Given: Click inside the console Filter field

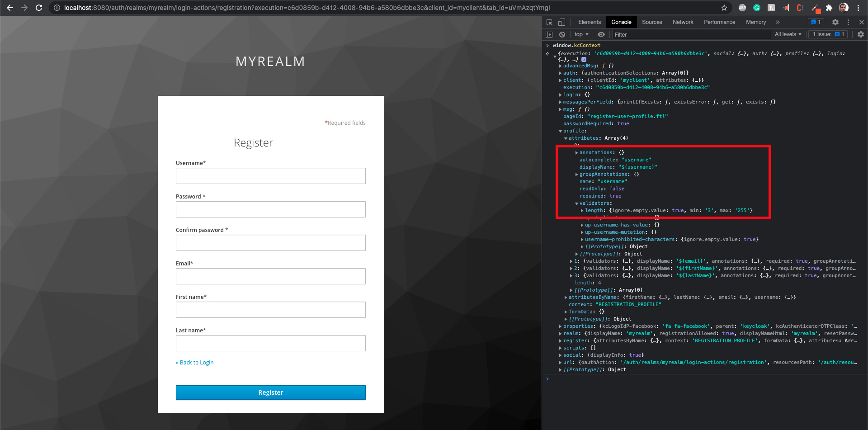Looking at the screenshot, I should [x=678, y=34].
